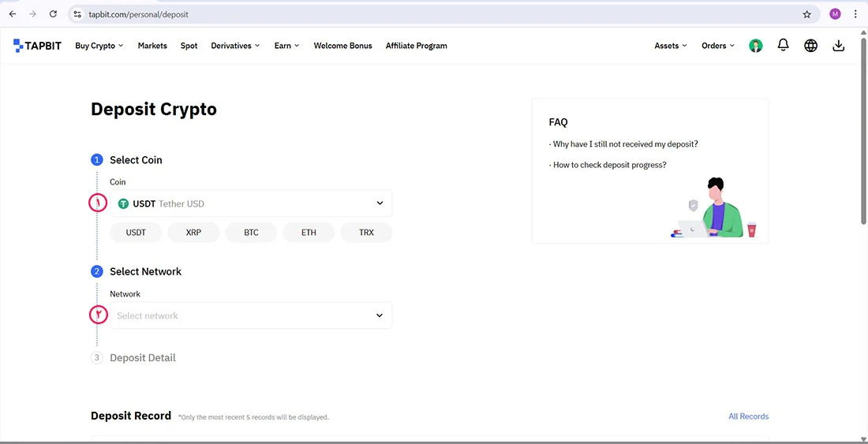Click the Deposit Crypto heading
868x444 pixels.
point(154,110)
